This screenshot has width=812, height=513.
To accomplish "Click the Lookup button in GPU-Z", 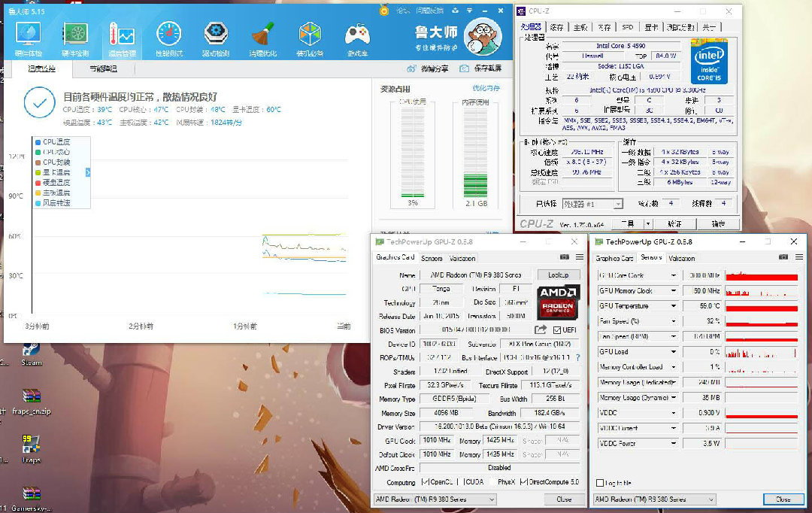I will click(x=558, y=275).
